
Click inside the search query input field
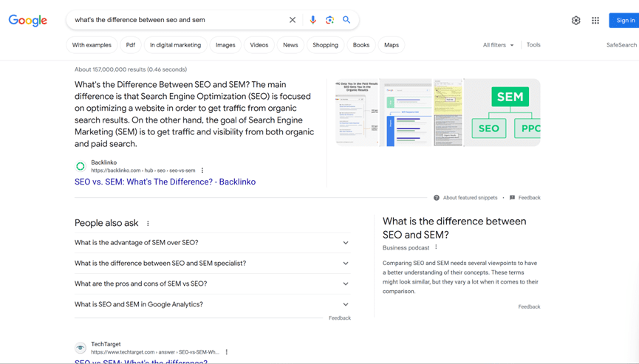pos(177,20)
